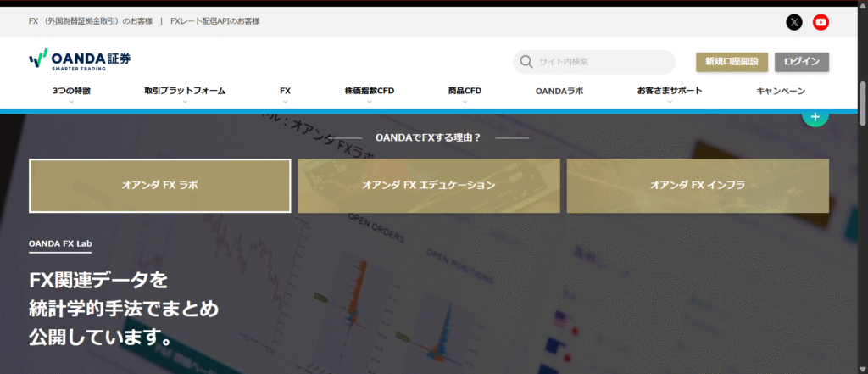Viewport: 868px width, 374px height.
Task: Open the お客さまサポート menu
Action: (x=670, y=91)
